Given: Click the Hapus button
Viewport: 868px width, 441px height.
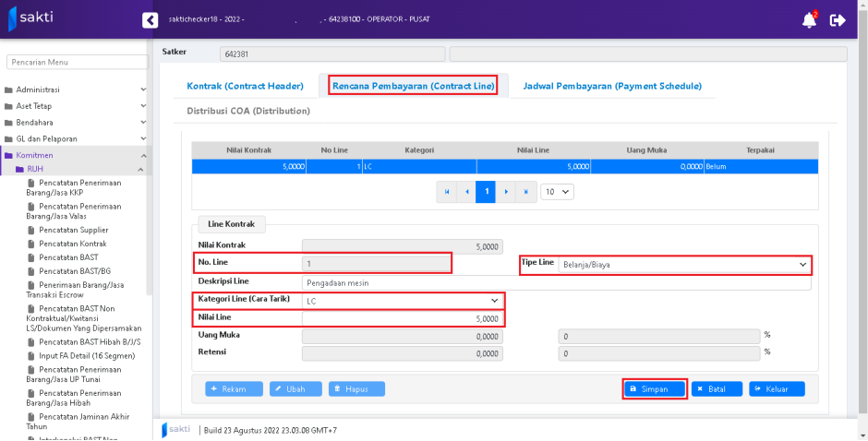Looking at the screenshot, I should (x=356, y=389).
